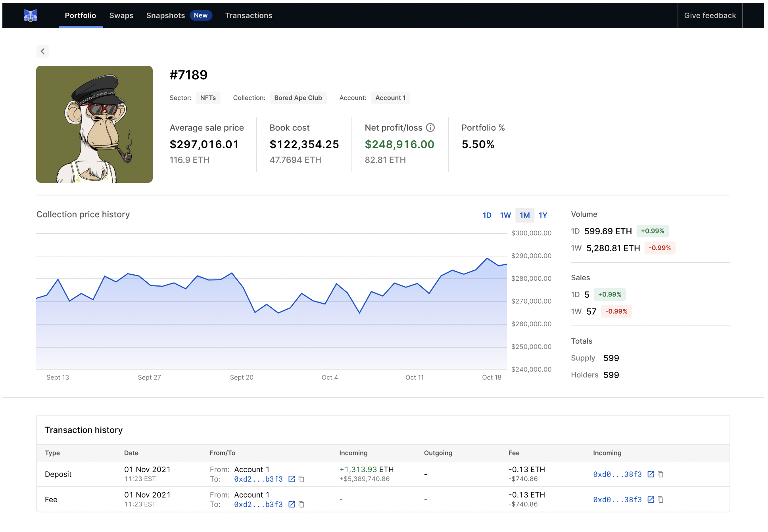
Task: Click the Oct 18 chart axis label
Action: pos(492,377)
